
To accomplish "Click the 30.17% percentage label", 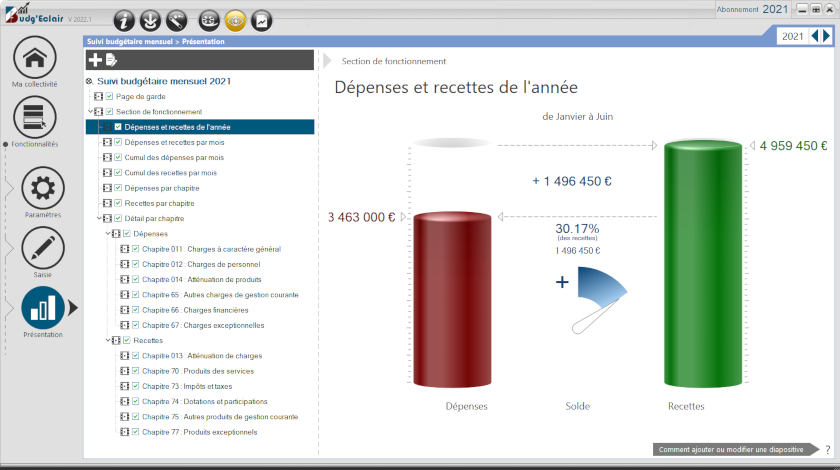I will 577,229.
